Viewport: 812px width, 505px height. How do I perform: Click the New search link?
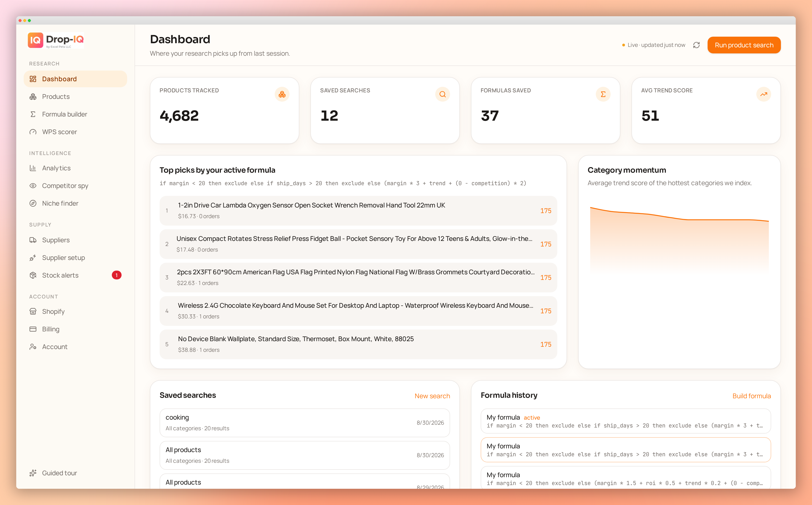(432, 396)
